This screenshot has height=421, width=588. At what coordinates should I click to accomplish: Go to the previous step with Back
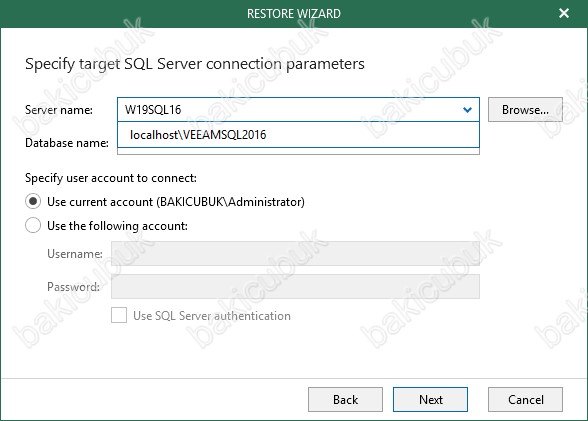tap(345, 400)
